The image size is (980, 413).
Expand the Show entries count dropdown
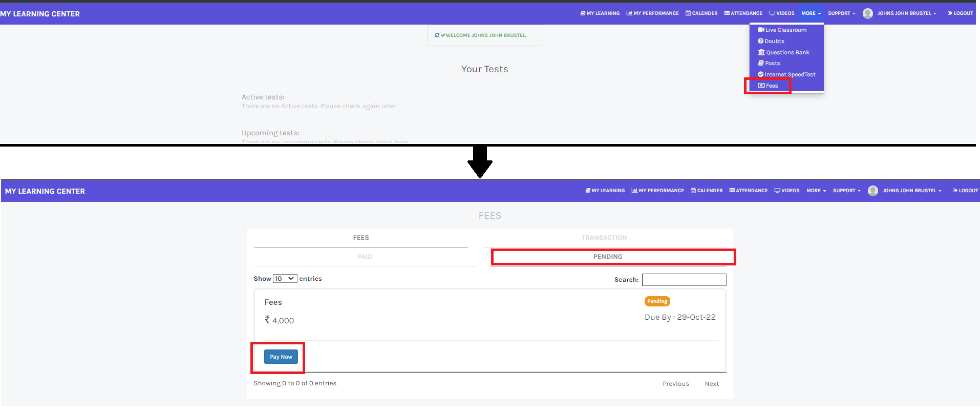[285, 279]
